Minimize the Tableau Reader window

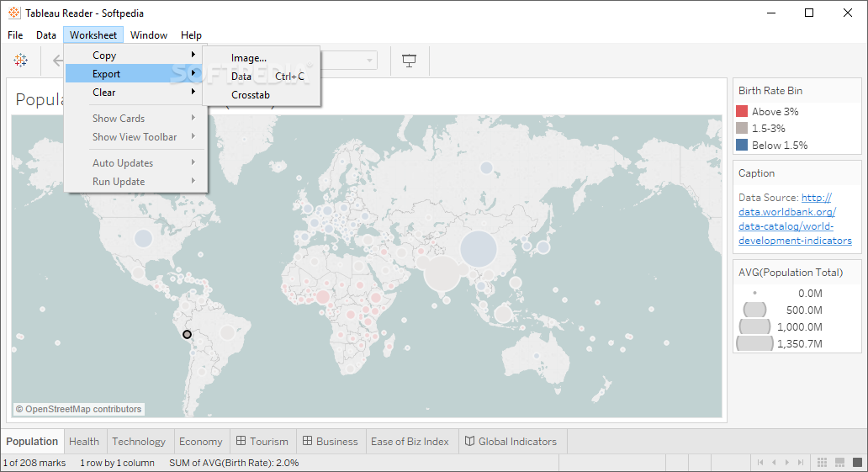[771, 13]
